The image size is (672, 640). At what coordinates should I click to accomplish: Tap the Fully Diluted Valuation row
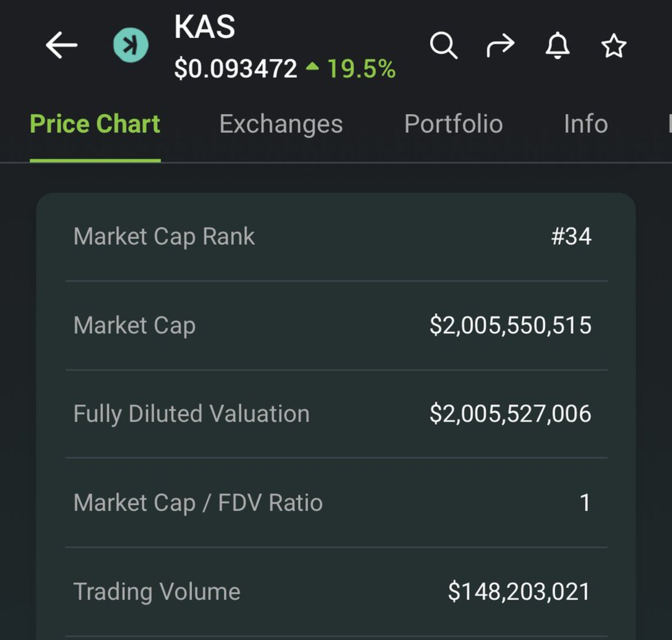pos(332,413)
